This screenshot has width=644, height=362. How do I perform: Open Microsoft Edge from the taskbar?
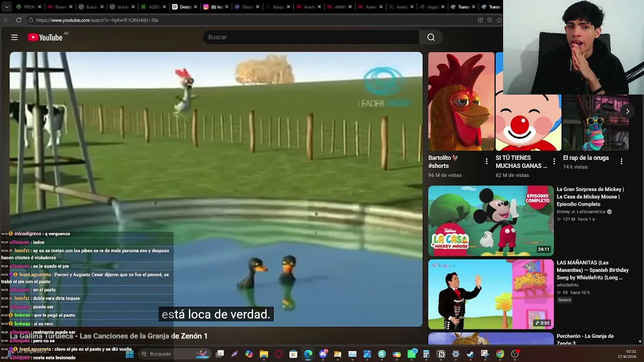[308, 354]
